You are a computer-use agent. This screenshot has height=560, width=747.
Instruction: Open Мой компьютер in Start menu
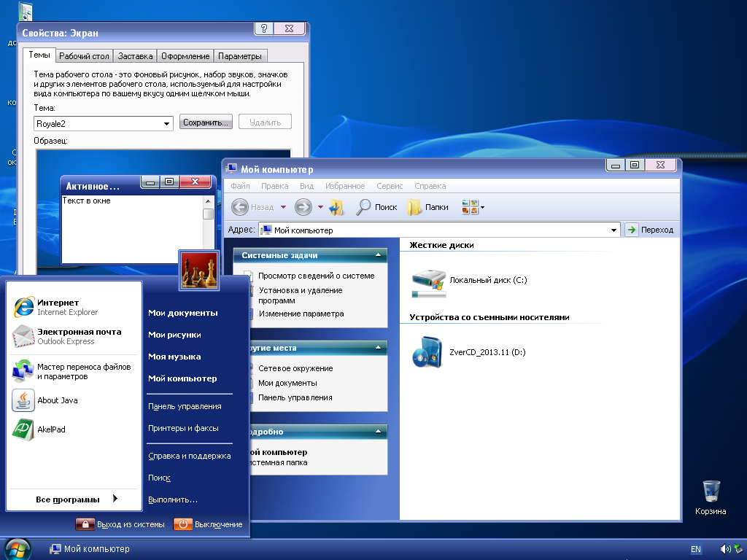click(182, 378)
